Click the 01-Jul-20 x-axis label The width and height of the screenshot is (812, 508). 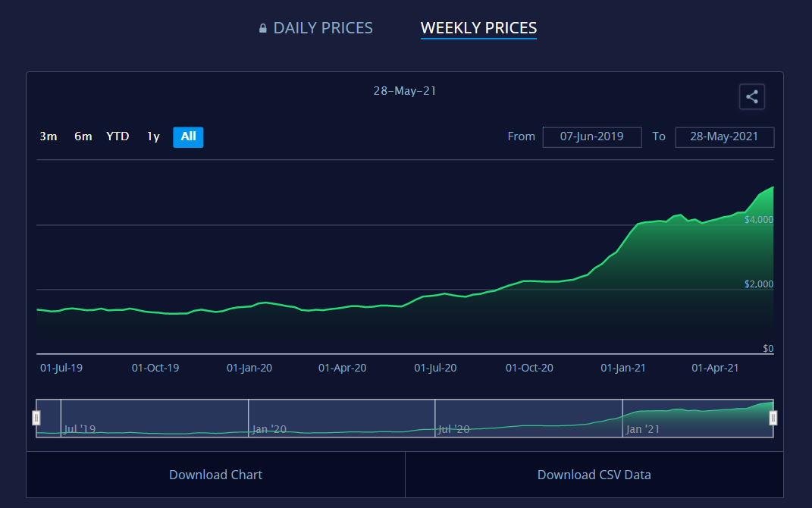click(435, 368)
